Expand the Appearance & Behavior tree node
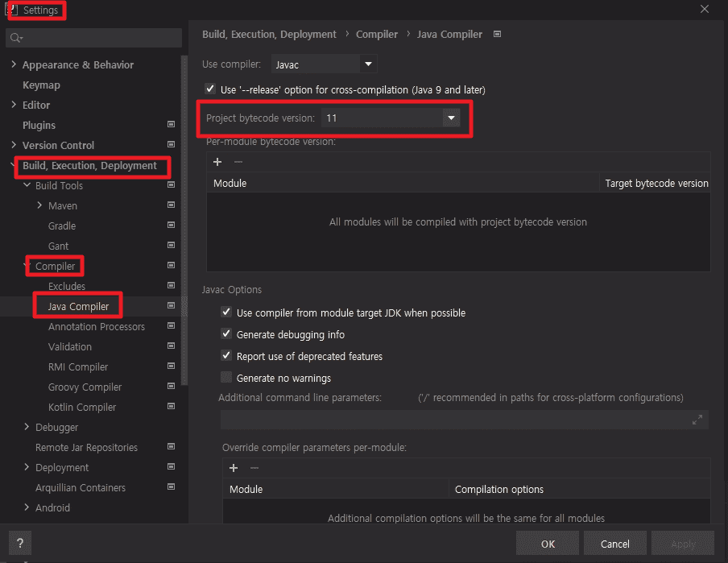 14,64
